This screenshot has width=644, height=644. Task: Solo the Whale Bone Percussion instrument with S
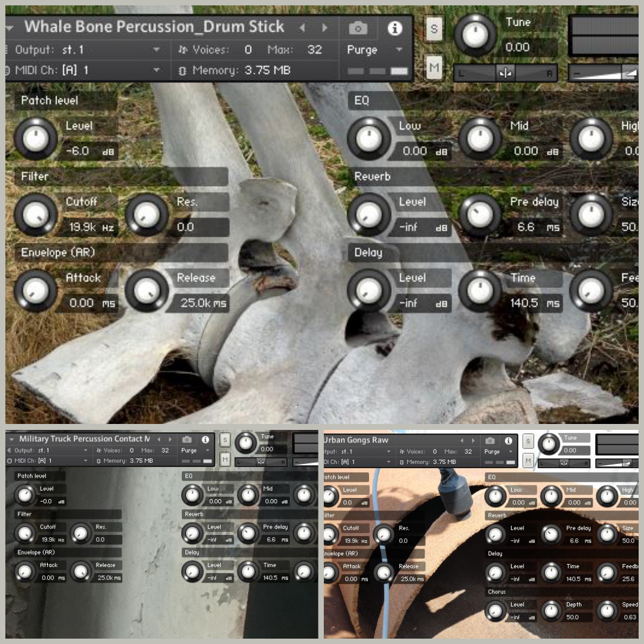pos(434,29)
